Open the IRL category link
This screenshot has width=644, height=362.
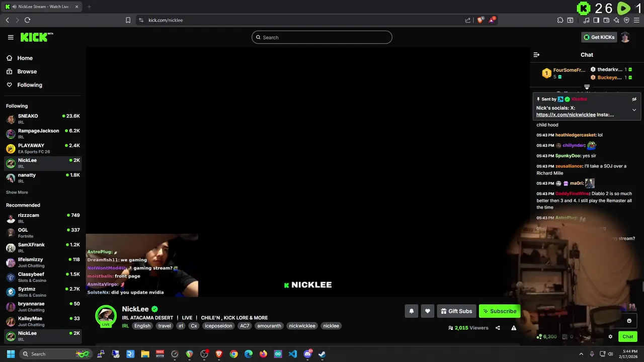tap(125, 326)
